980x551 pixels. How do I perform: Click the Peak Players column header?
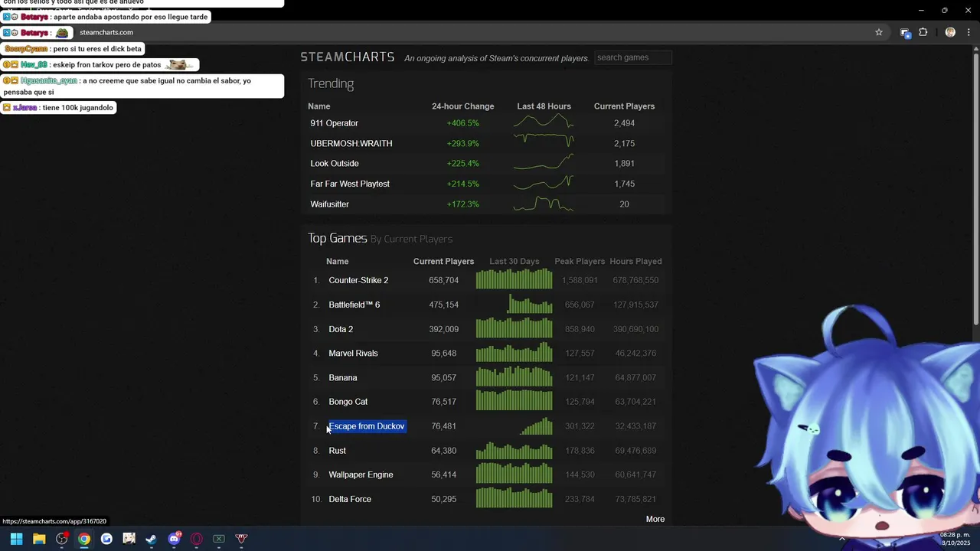(x=580, y=262)
